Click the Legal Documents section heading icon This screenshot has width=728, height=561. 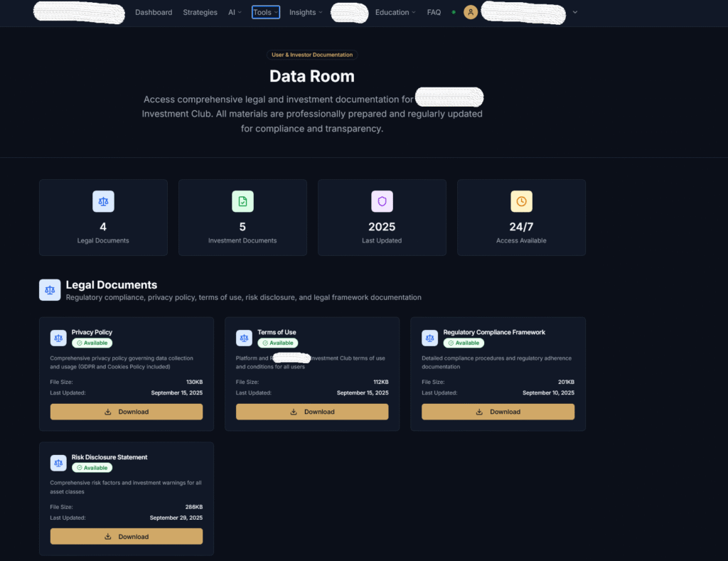pyautogui.click(x=50, y=289)
